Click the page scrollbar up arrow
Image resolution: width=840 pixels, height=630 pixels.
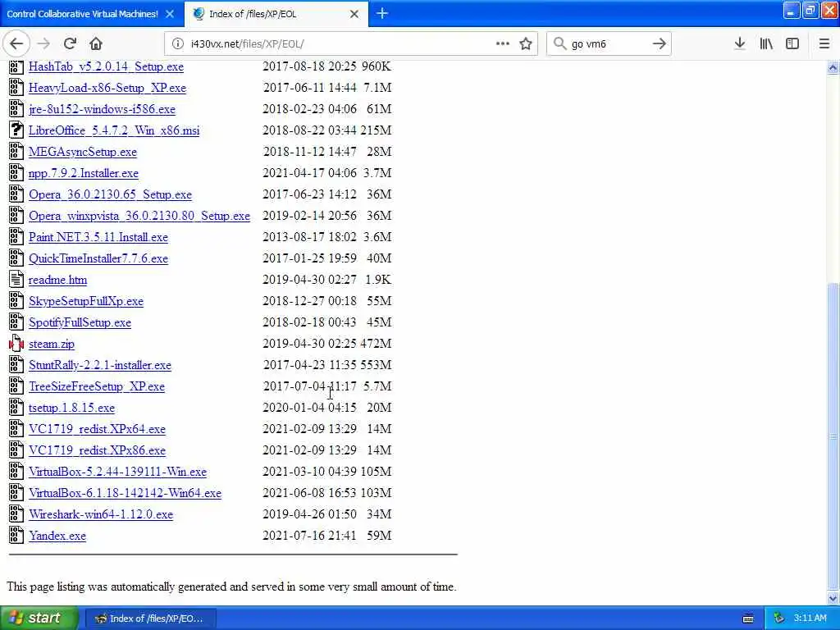click(x=833, y=67)
